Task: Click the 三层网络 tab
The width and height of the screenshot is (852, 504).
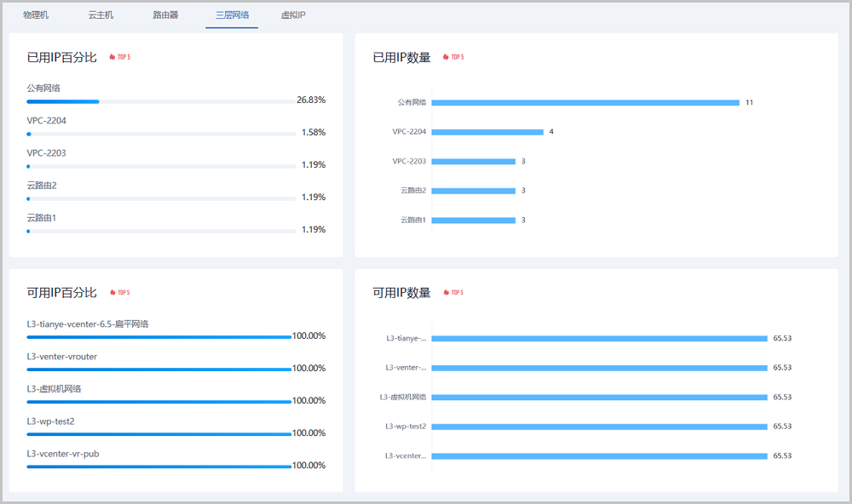Action: (x=232, y=15)
